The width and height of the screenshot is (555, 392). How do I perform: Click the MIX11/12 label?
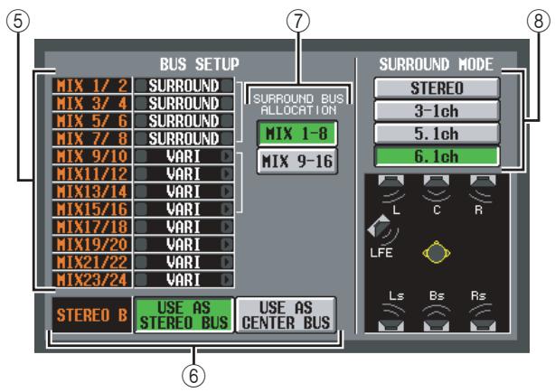[91, 173]
